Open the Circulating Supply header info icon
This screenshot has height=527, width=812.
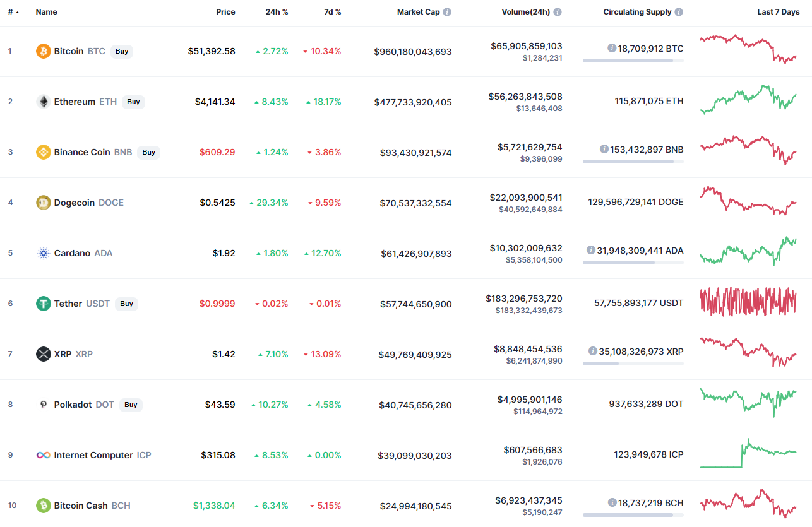679,12
